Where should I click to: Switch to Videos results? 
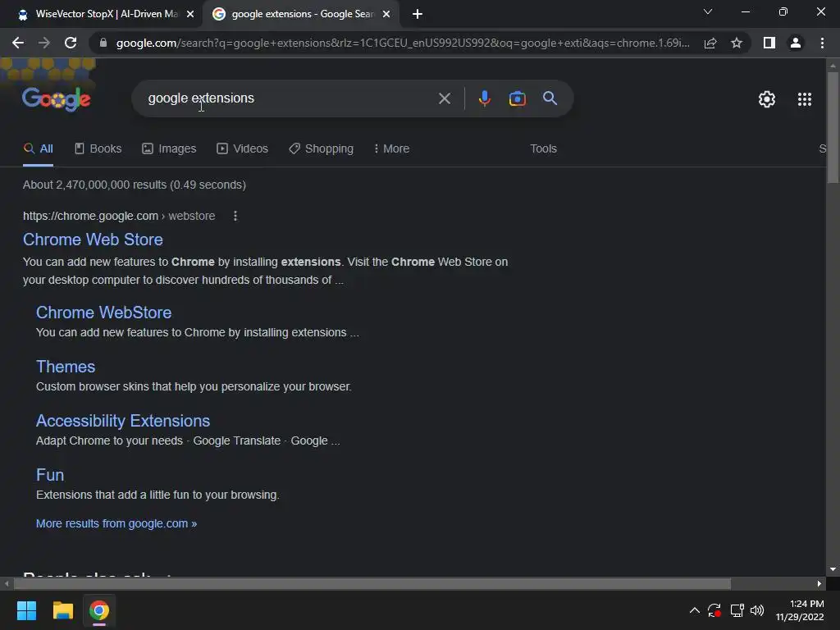[x=242, y=149]
